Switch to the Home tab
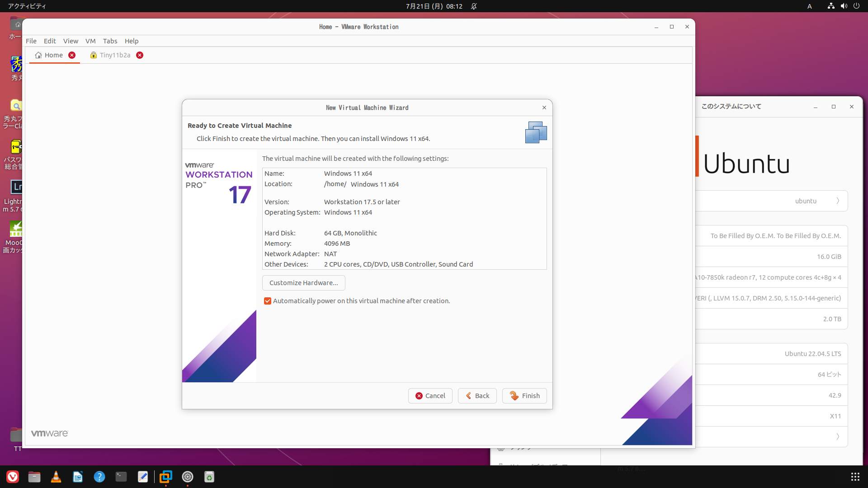Viewport: 868px width, 488px height. click(x=54, y=55)
